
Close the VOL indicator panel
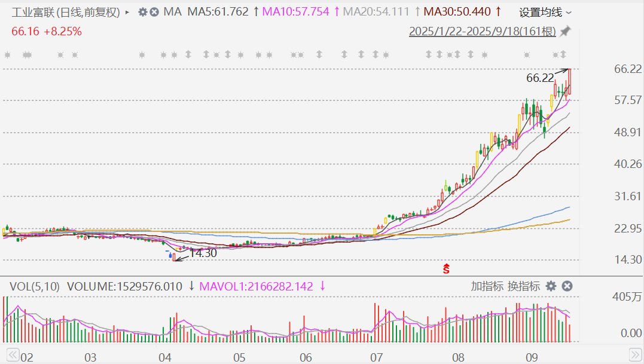coord(567,286)
